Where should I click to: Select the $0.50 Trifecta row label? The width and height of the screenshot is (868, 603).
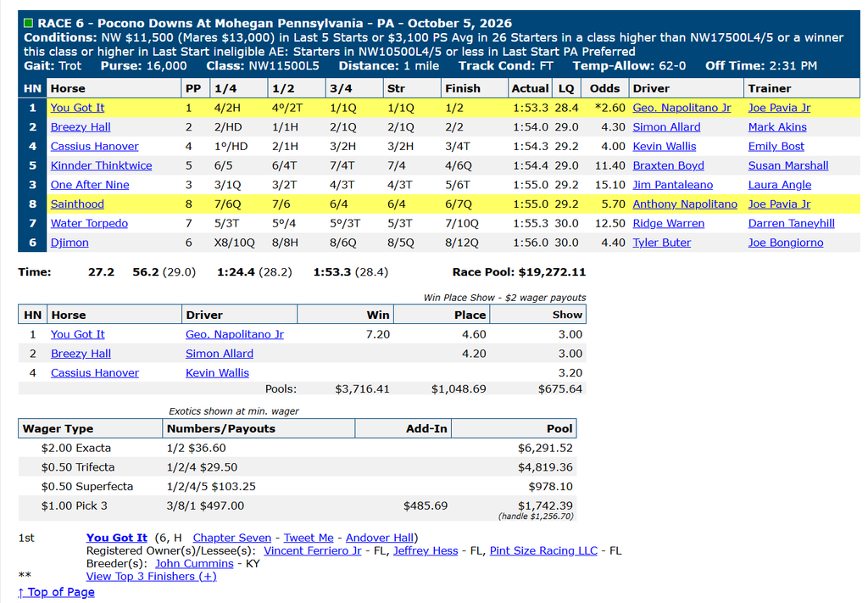pos(77,467)
